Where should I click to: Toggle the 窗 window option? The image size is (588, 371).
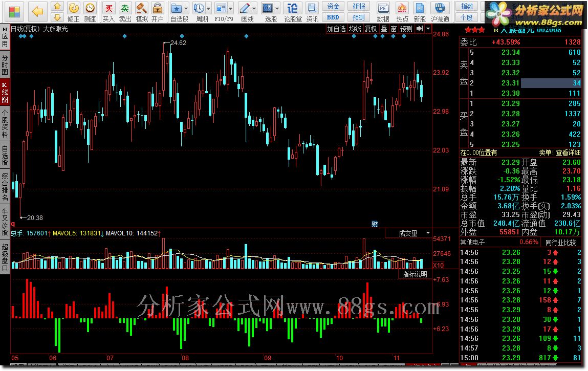394,29
